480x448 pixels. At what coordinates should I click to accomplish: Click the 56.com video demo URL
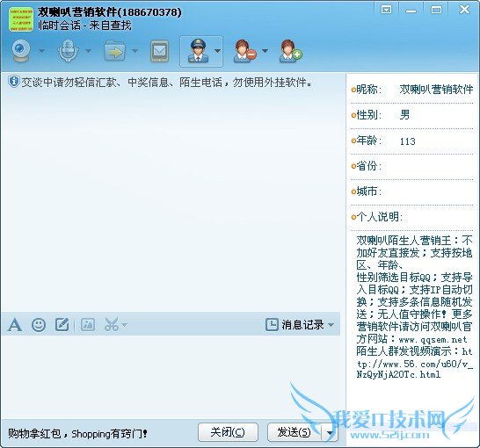click(414, 363)
